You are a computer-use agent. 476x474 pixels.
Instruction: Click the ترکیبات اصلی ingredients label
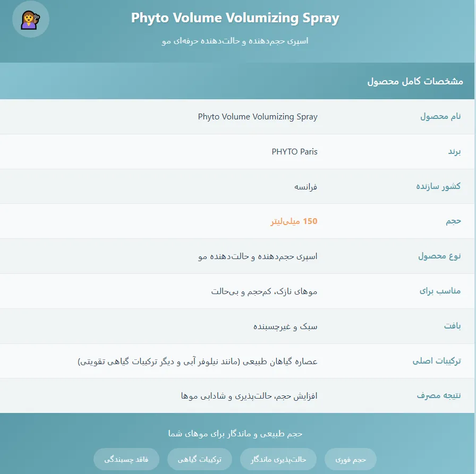coord(436,361)
